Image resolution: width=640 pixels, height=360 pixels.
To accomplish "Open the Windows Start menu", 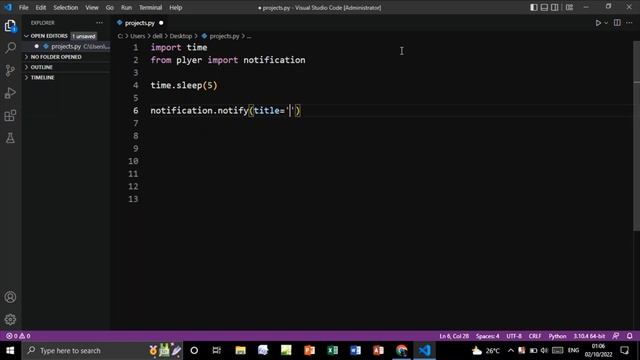I will point(10,350).
